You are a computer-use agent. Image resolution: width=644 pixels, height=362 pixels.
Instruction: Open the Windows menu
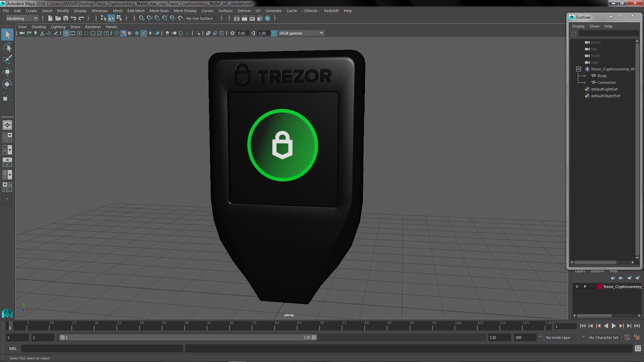(100, 11)
